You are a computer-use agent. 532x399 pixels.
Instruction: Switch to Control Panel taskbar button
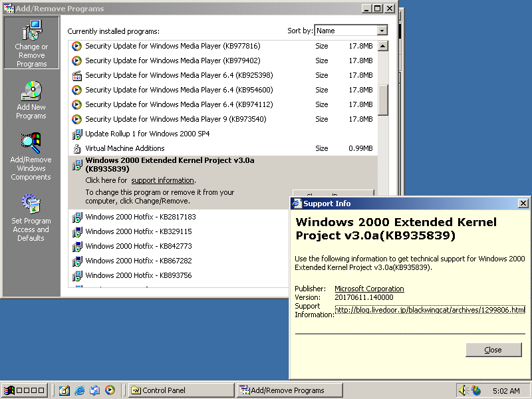click(182, 390)
